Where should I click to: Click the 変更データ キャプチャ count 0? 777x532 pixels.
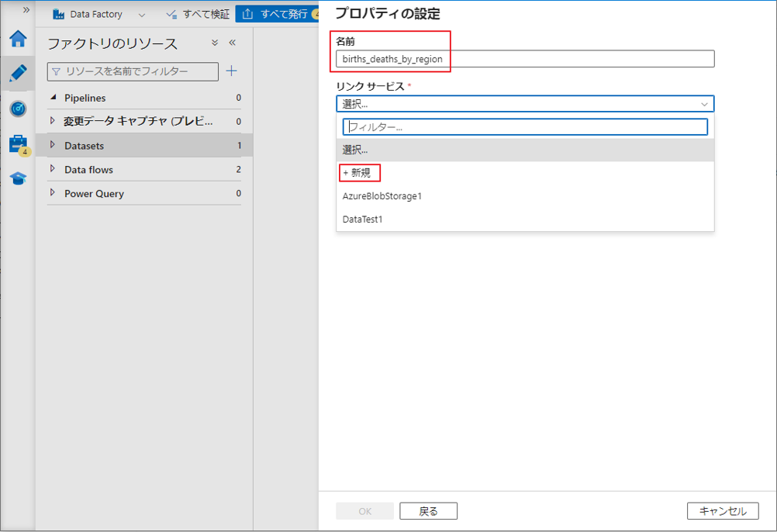(x=238, y=121)
